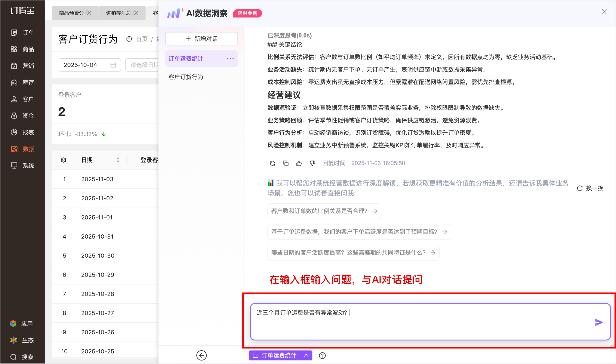616x364 pixels.
Task: Click the 新增对话 button
Action: click(201, 39)
